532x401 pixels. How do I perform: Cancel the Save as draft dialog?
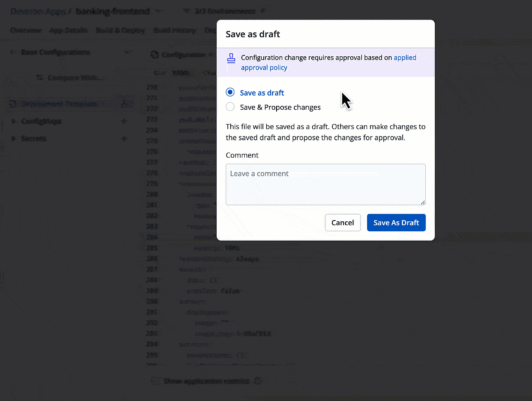pyautogui.click(x=342, y=223)
